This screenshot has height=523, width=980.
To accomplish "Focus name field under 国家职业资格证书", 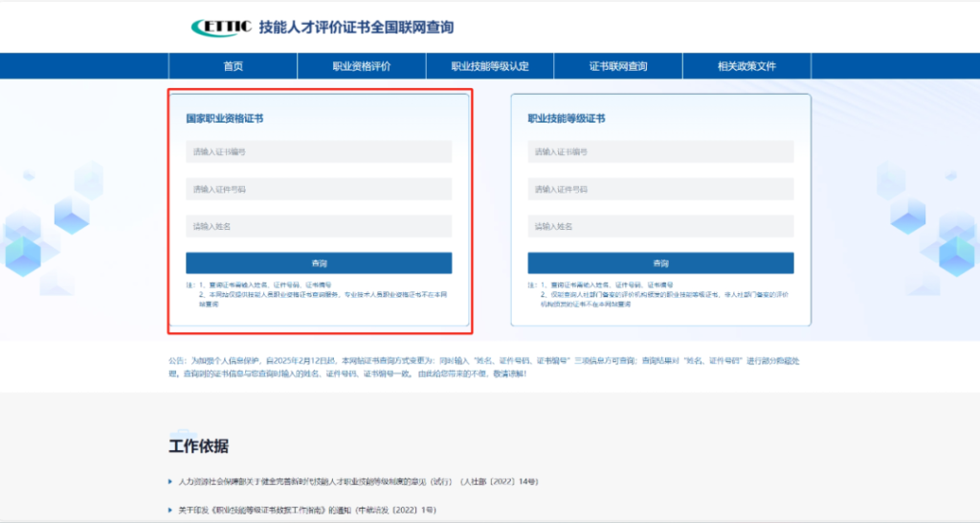I will (319, 226).
